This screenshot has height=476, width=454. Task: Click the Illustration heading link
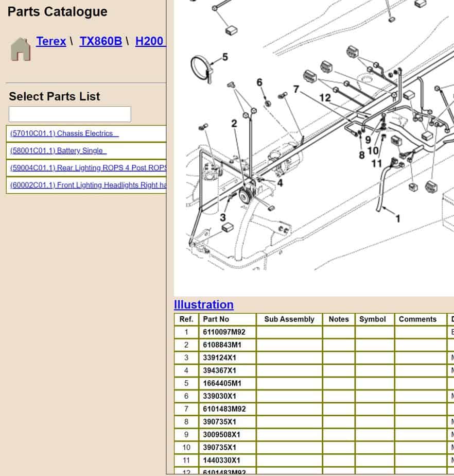click(x=203, y=304)
